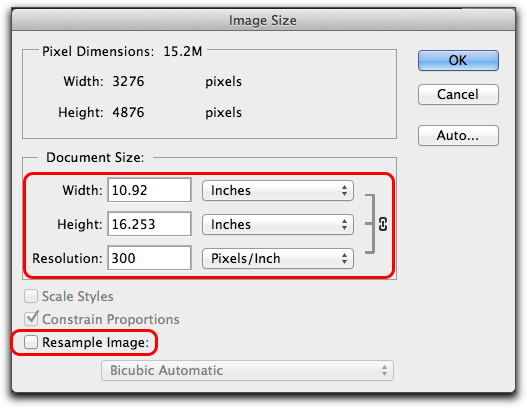Screen dimensions: 527x408
Task: Click the Cancel button
Action: [458, 94]
